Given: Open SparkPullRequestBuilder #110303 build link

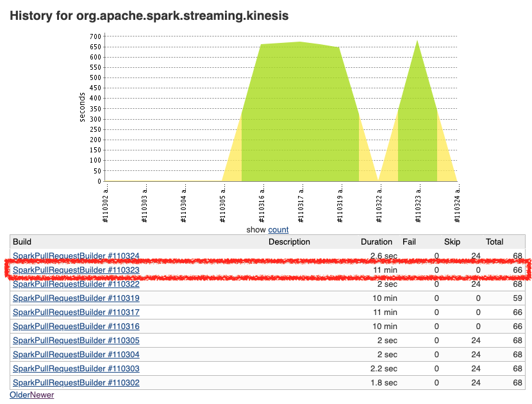Looking at the screenshot, I should (76, 368).
